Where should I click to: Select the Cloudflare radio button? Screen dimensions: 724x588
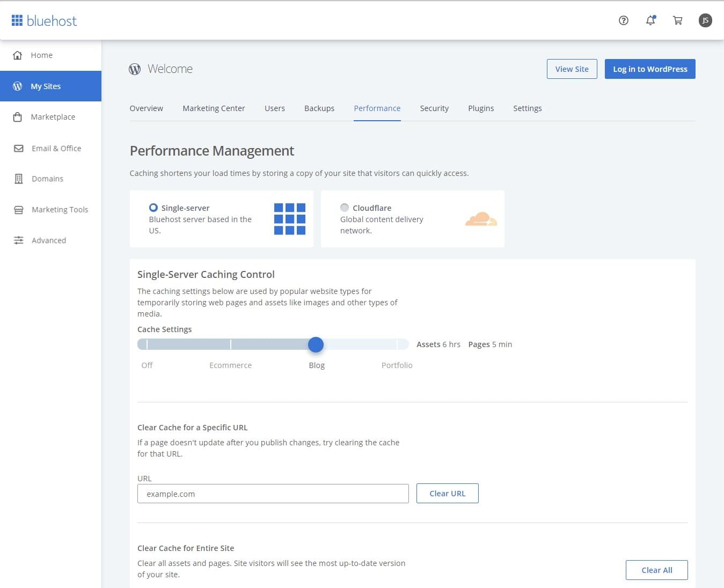tap(345, 208)
